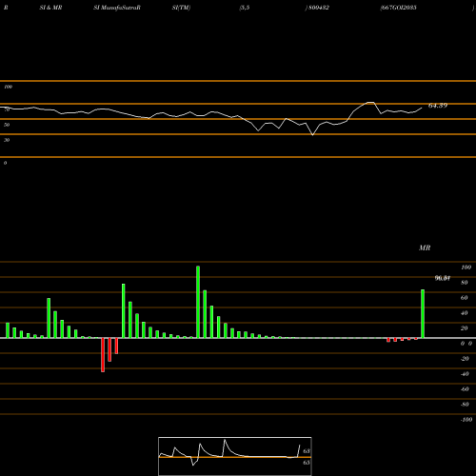476x476 pixels.
Task: Click the MR axis label -100
Action: pyautogui.click(x=466, y=420)
